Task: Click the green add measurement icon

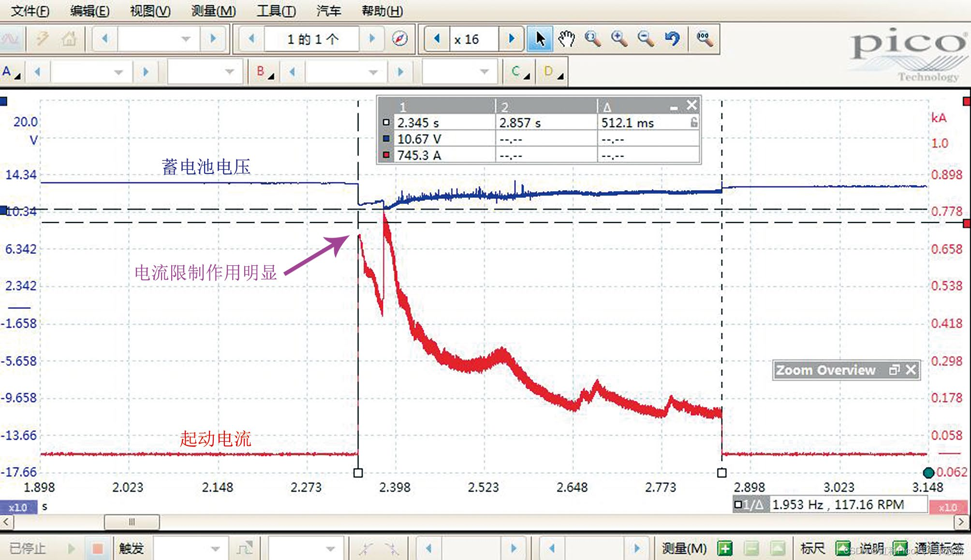Action: (724, 548)
